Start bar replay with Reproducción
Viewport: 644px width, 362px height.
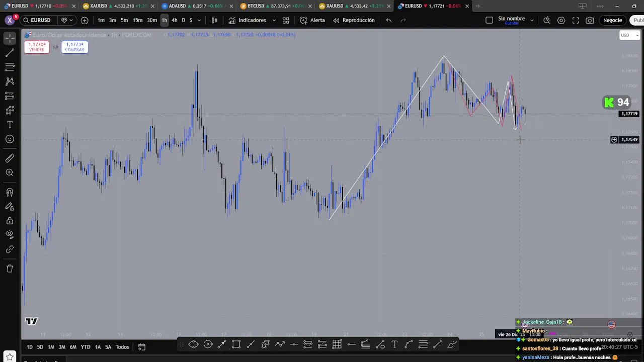click(x=354, y=20)
